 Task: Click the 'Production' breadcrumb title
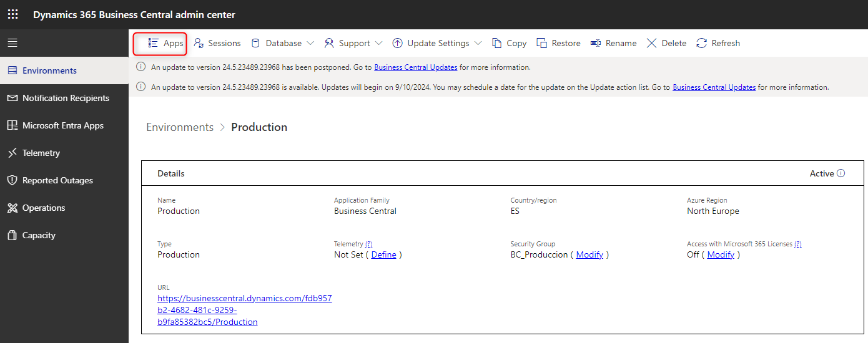pyautogui.click(x=259, y=127)
